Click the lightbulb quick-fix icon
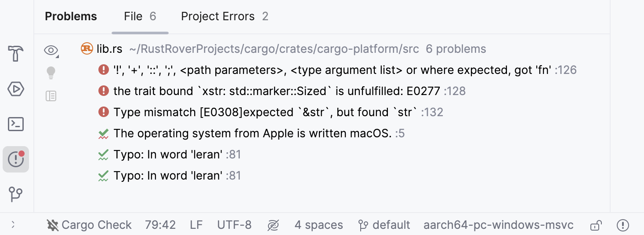The image size is (644, 235). pos(51,72)
